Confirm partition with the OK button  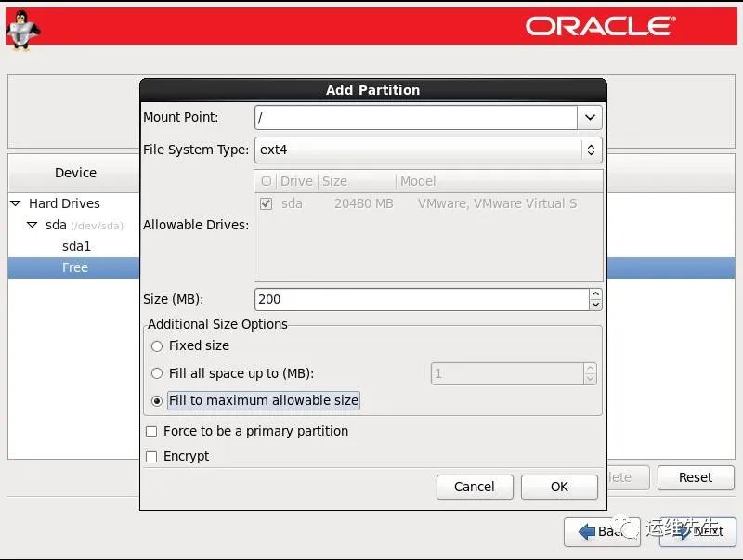[559, 487]
